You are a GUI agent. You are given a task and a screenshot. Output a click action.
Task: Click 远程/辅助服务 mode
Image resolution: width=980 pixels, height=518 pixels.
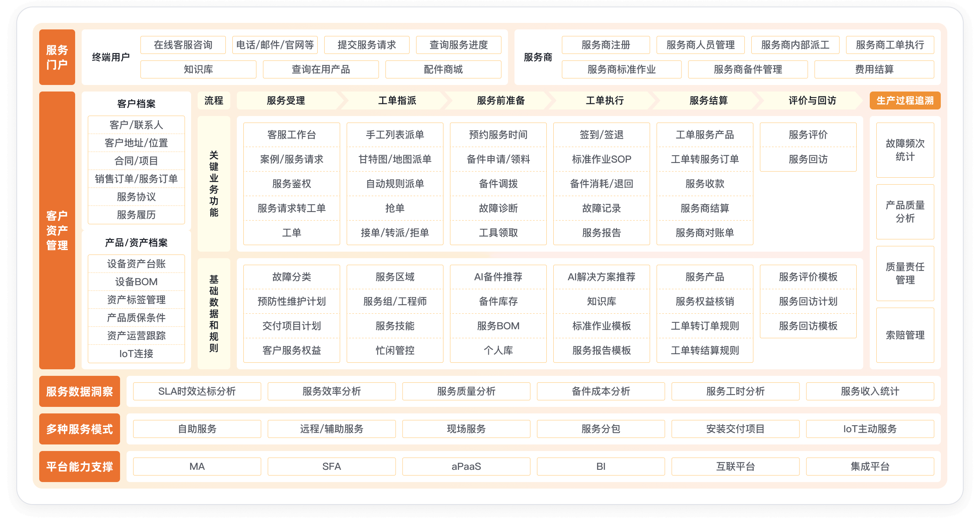[x=332, y=429]
